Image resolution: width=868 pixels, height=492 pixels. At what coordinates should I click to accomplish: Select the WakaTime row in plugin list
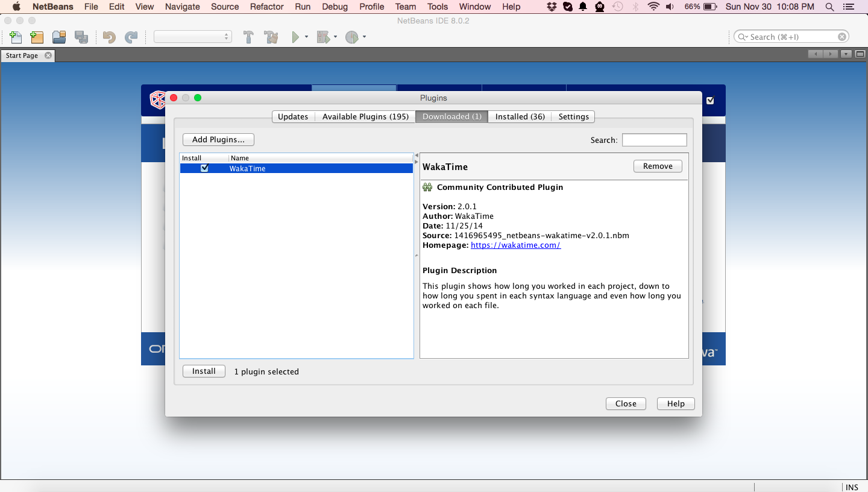click(297, 169)
